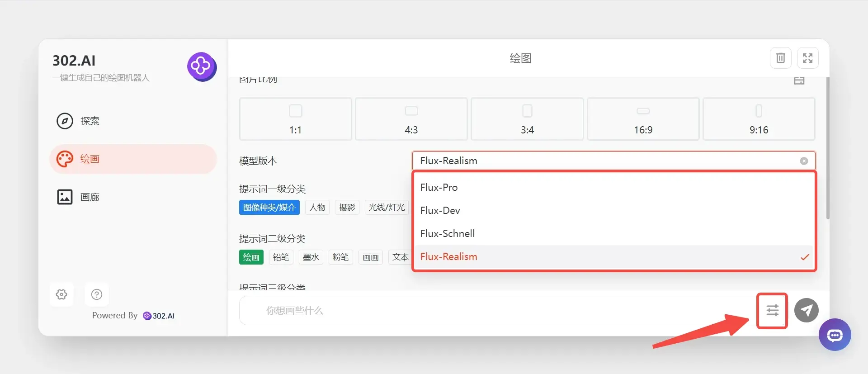Image resolution: width=868 pixels, height=374 pixels.
Task: Choose Flux-Schnell from model list
Action: click(x=614, y=234)
